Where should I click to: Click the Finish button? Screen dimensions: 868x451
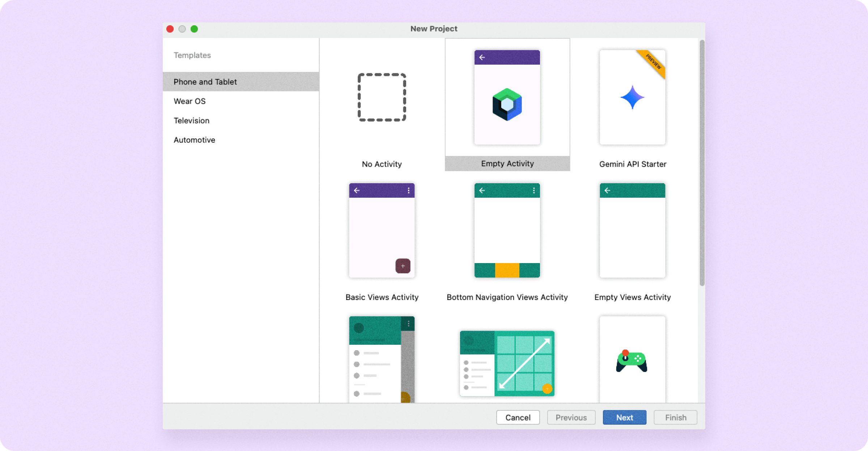pos(675,417)
